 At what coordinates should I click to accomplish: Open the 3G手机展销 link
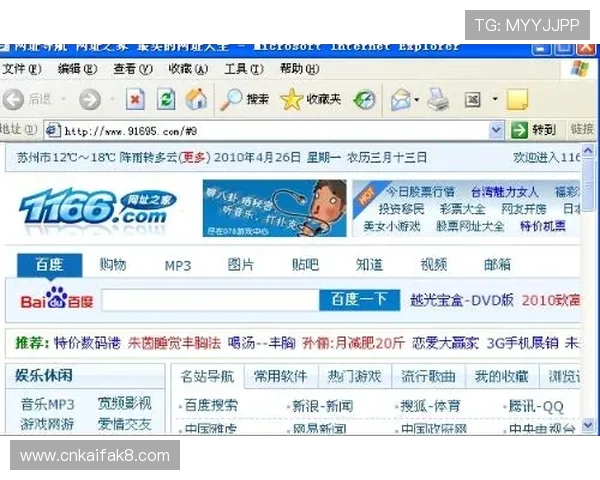(522, 343)
